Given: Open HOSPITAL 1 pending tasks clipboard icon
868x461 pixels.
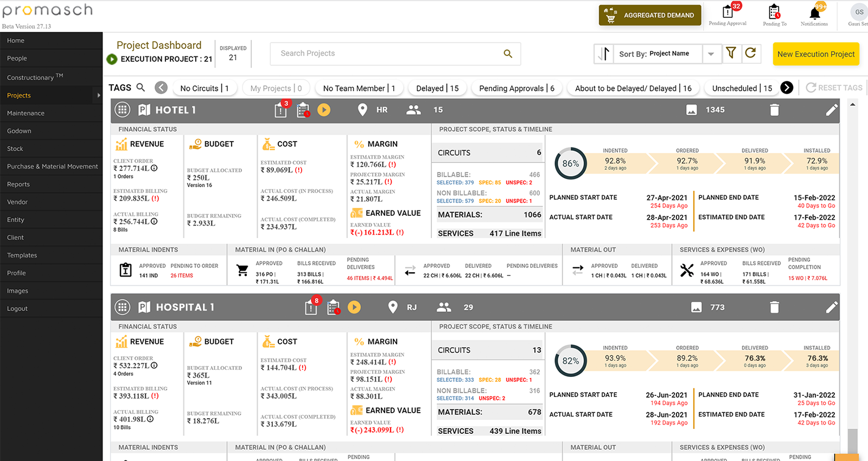Looking at the screenshot, I should [x=334, y=308].
